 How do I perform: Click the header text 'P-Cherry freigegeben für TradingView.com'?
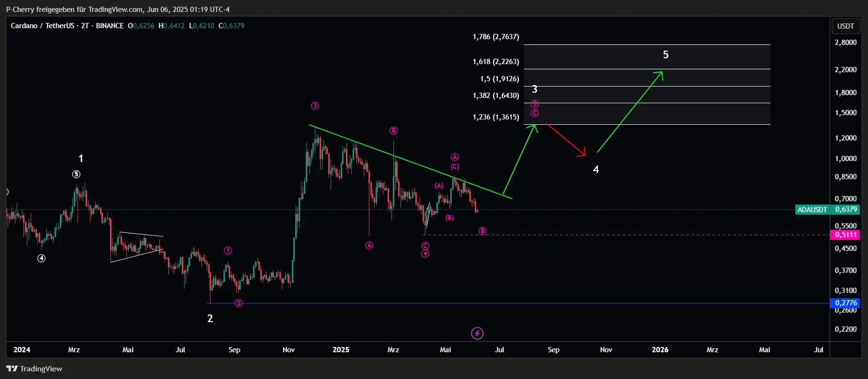pyautogui.click(x=75, y=10)
